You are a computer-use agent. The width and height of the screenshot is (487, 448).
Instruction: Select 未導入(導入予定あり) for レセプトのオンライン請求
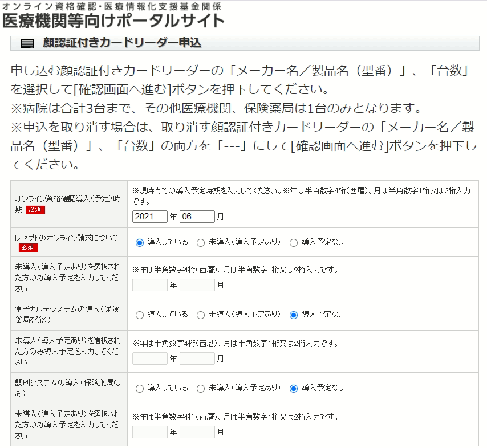point(201,242)
